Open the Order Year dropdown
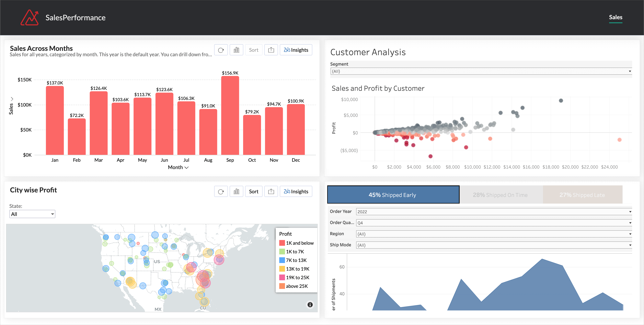 (494, 212)
